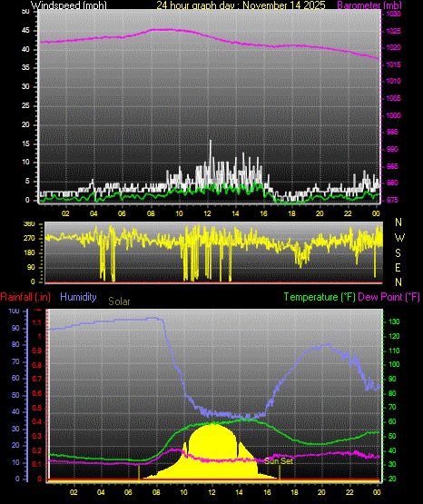Click the Solar legend label
This screenshot has width=423, height=504.
coord(119,301)
